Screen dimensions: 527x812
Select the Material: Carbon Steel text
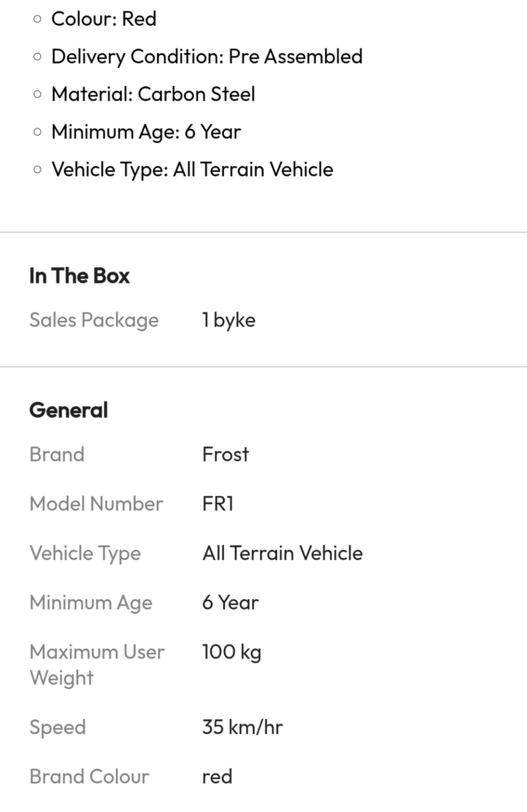(x=153, y=94)
